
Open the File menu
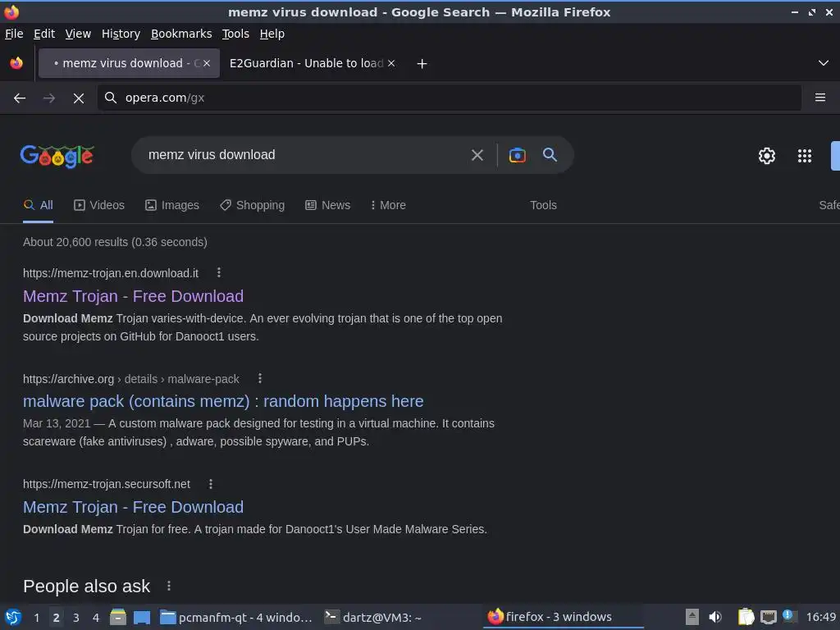14,34
